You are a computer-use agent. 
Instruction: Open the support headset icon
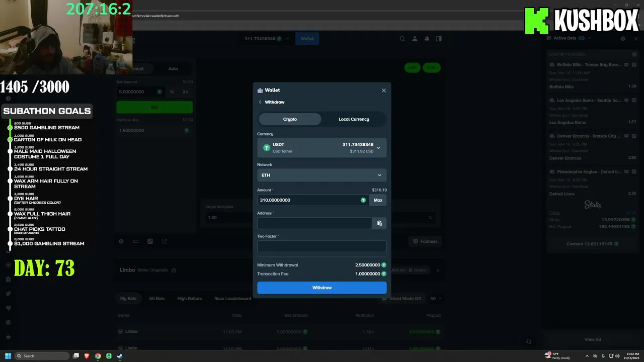(x=529, y=341)
